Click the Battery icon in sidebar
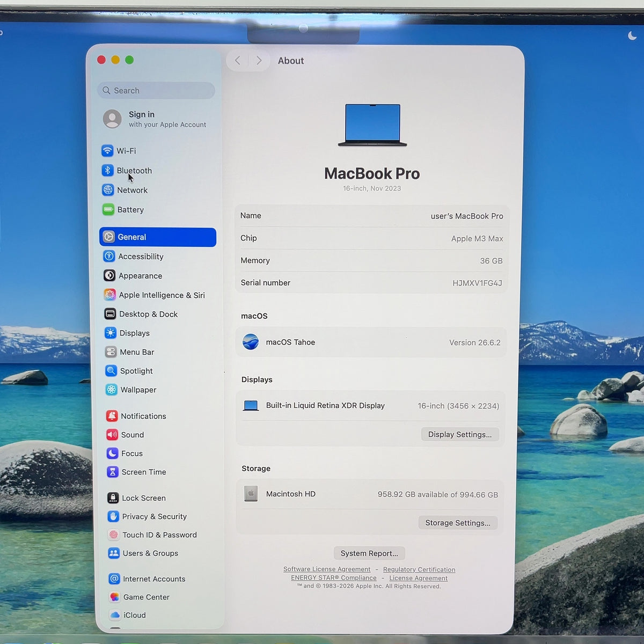644x644 pixels. [x=108, y=209]
